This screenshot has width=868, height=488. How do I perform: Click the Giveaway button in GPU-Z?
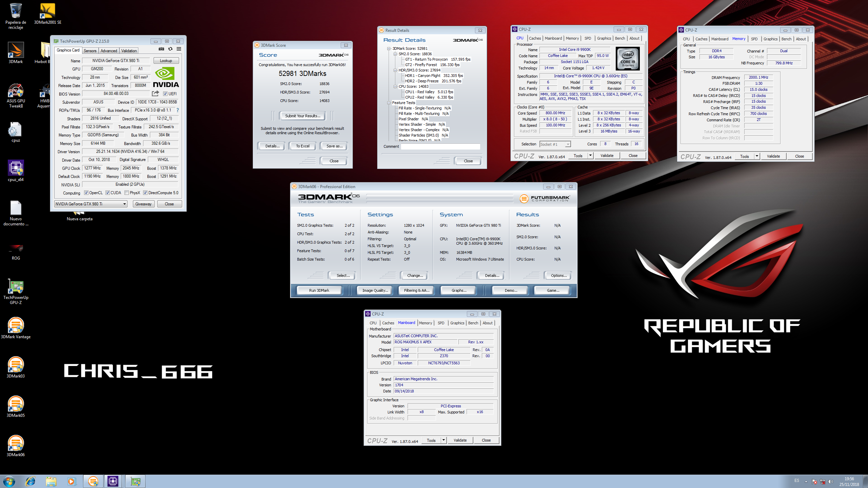(143, 204)
